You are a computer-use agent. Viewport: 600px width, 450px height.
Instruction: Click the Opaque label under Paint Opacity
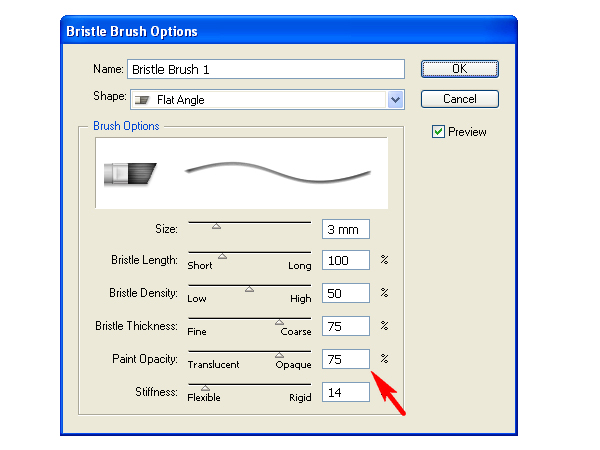tap(293, 365)
